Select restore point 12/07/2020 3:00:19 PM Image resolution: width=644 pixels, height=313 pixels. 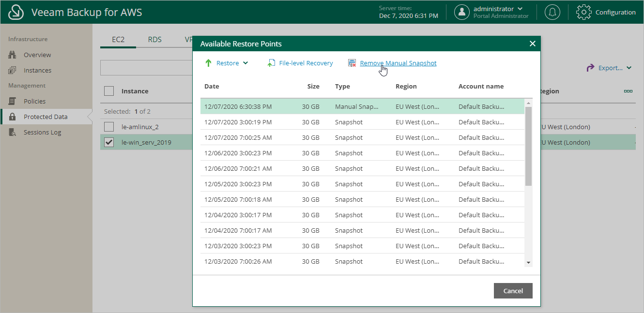coord(362,122)
